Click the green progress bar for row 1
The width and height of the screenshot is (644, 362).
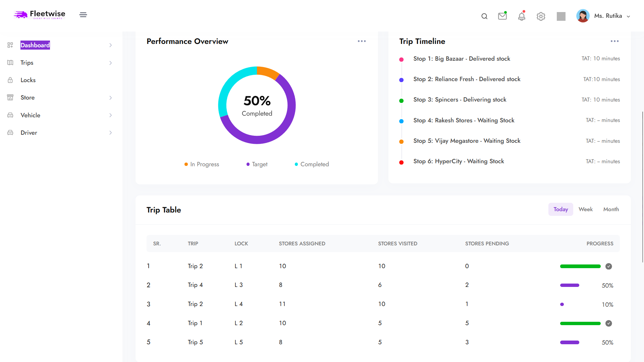(x=580, y=266)
